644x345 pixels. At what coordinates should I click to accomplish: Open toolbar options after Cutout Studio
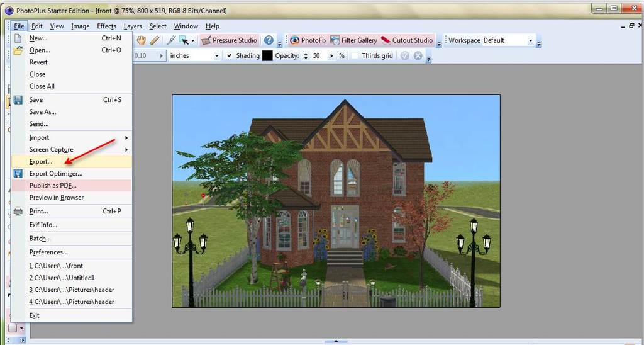click(439, 43)
